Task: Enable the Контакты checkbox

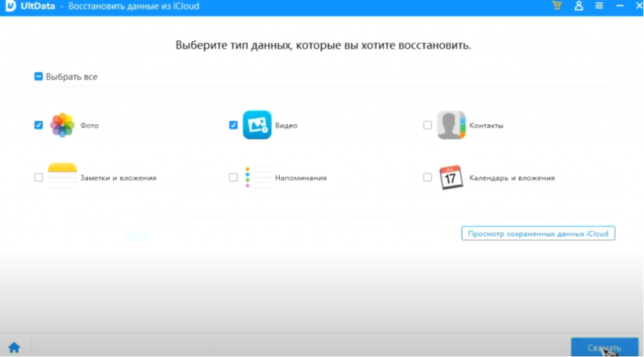Action: coord(428,125)
